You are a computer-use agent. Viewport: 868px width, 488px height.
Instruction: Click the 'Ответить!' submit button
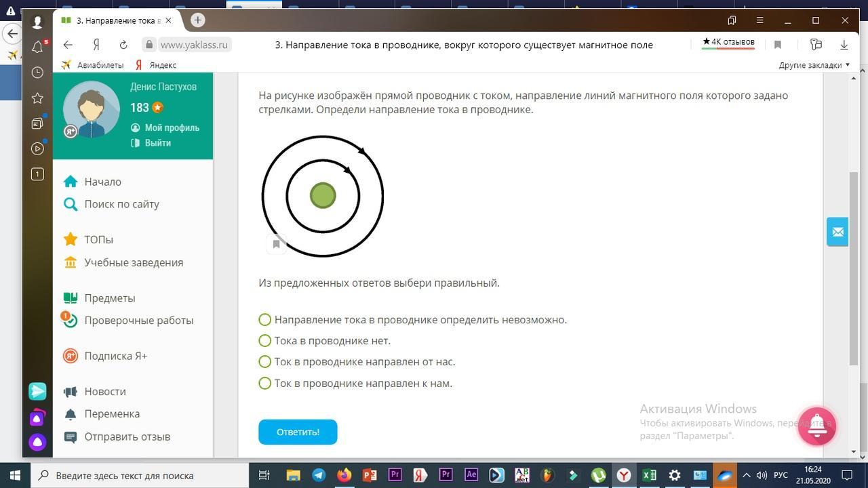click(x=298, y=432)
